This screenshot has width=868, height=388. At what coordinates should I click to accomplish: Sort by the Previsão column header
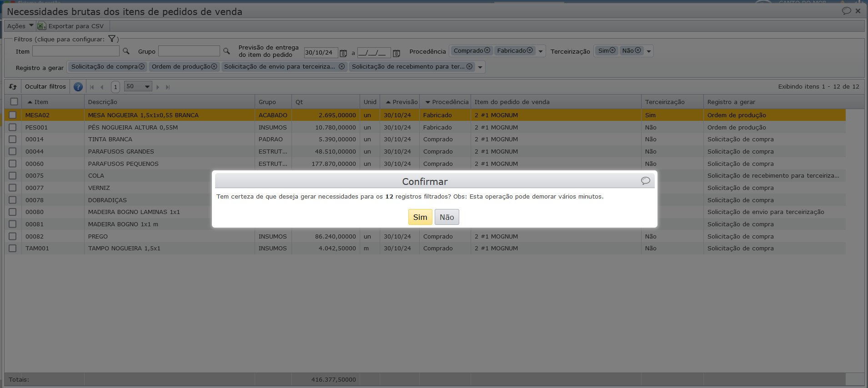[x=400, y=102]
